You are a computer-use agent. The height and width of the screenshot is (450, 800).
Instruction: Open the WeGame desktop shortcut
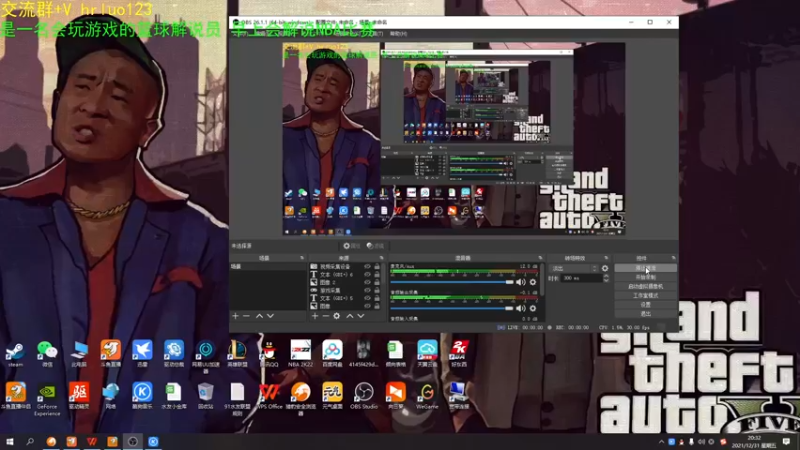click(x=427, y=396)
